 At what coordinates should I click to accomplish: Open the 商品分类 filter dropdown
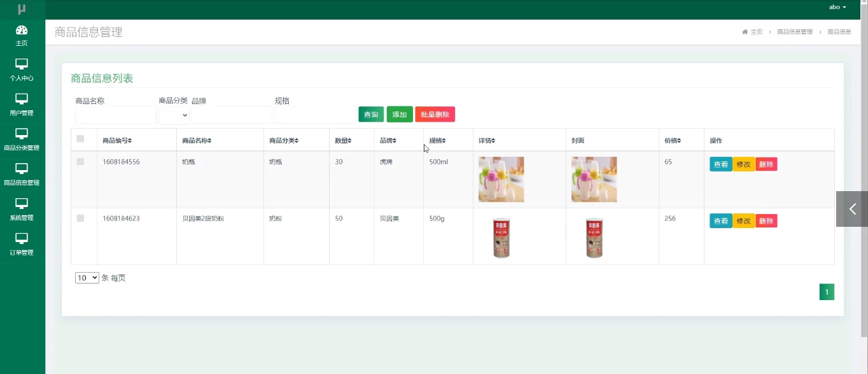174,115
